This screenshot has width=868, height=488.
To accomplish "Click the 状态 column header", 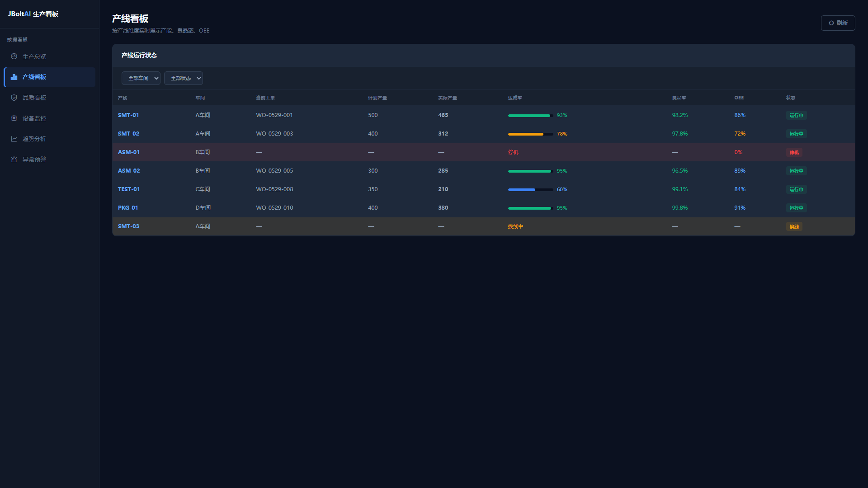I will point(791,98).
